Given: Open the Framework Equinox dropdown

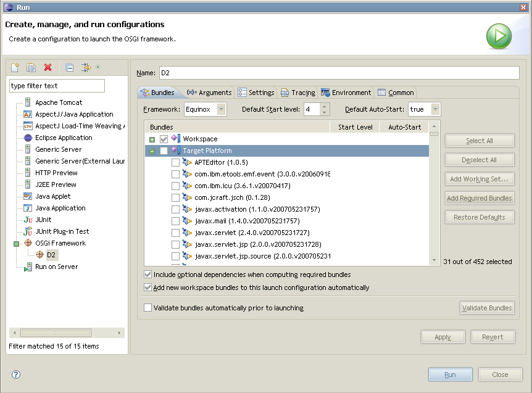Looking at the screenshot, I should click(x=221, y=109).
